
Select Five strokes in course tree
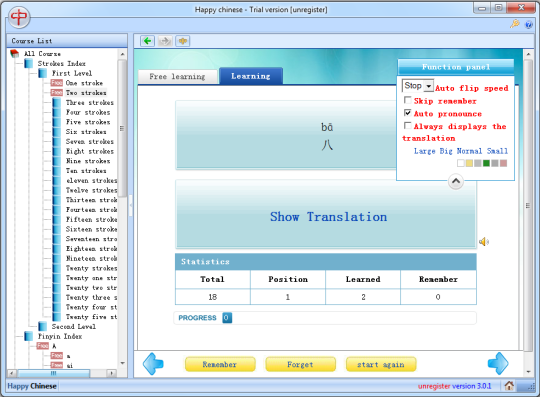(88, 122)
